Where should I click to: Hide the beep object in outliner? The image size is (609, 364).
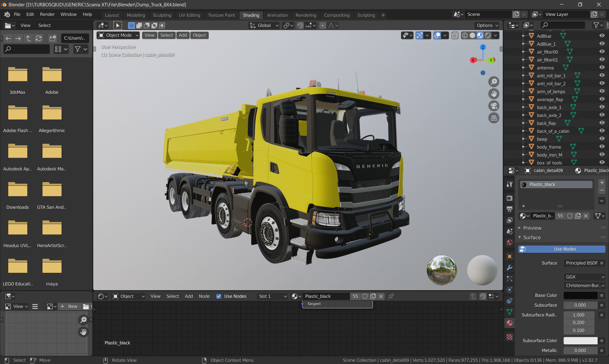pos(602,139)
